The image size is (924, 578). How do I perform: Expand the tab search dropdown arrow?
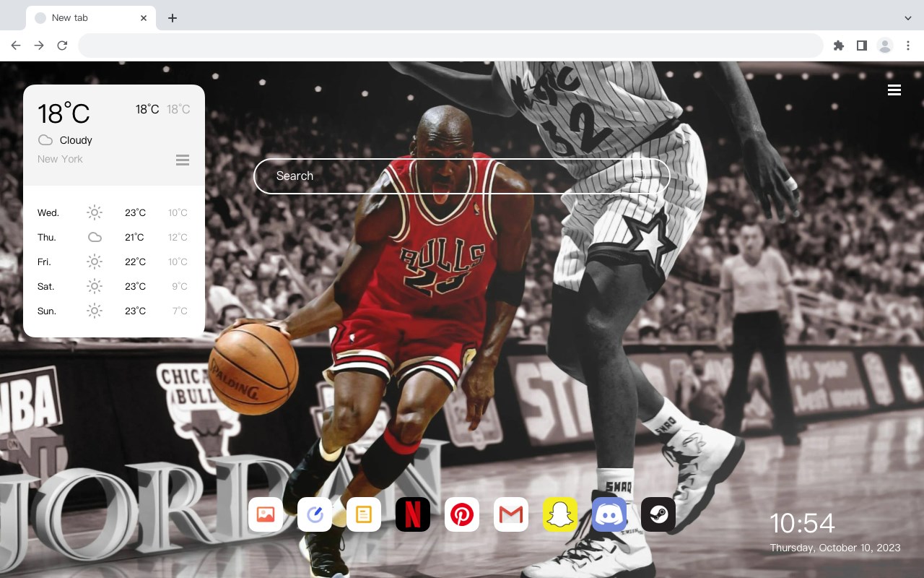[908, 18]
